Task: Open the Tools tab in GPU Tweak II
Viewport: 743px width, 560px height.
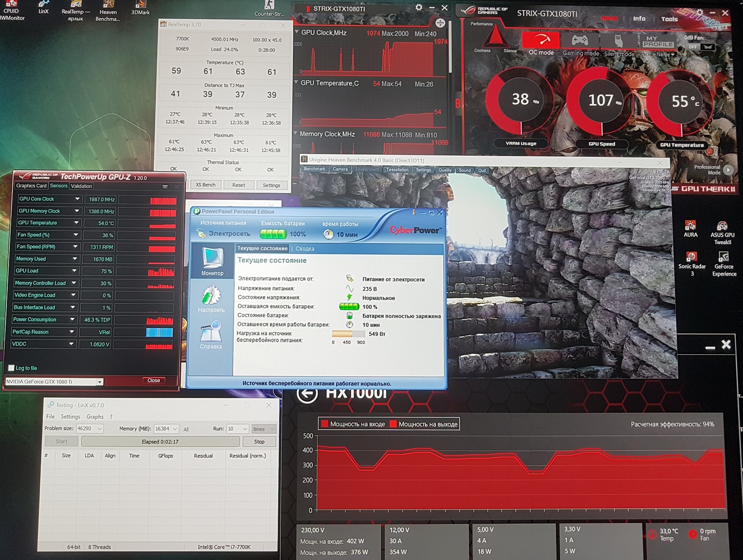Action: pos(669,19)
